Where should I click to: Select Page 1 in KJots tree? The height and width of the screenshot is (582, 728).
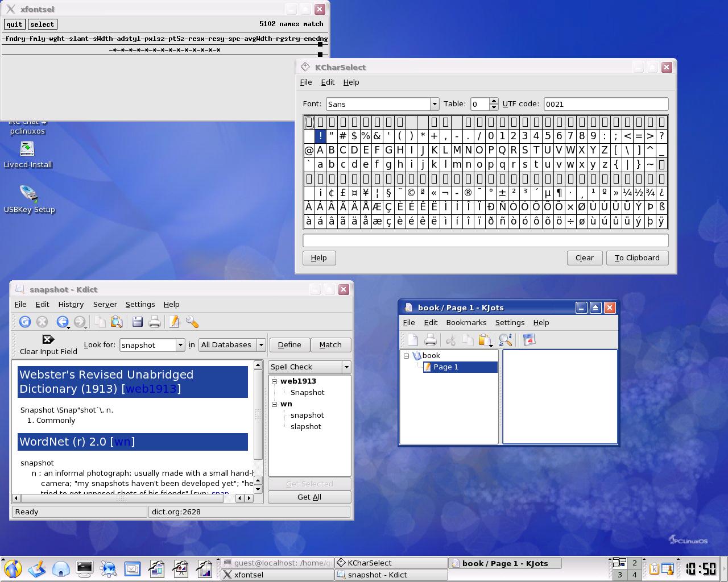click(x=446, y=367)
